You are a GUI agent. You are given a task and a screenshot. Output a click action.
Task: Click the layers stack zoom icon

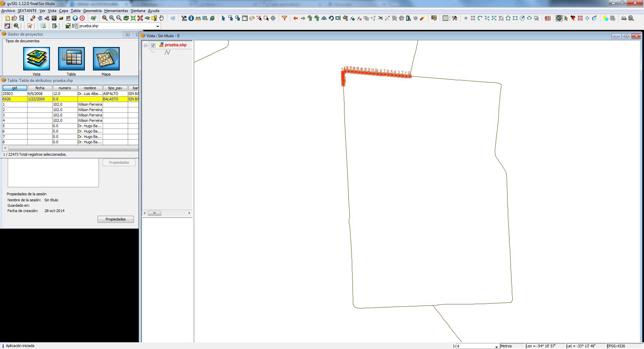tap(126, 18)
